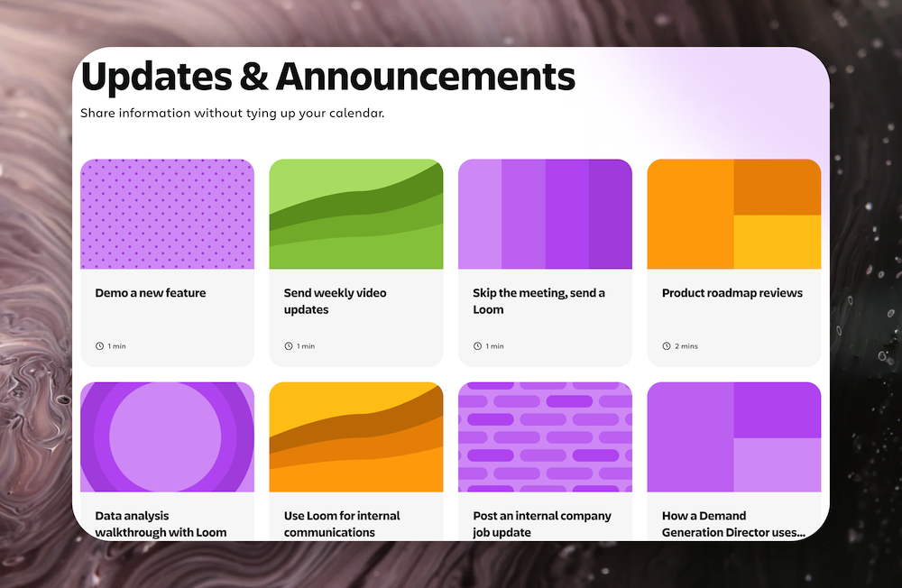Select the purple concentric circles Data analysis thumbnail

coord(167,436)
